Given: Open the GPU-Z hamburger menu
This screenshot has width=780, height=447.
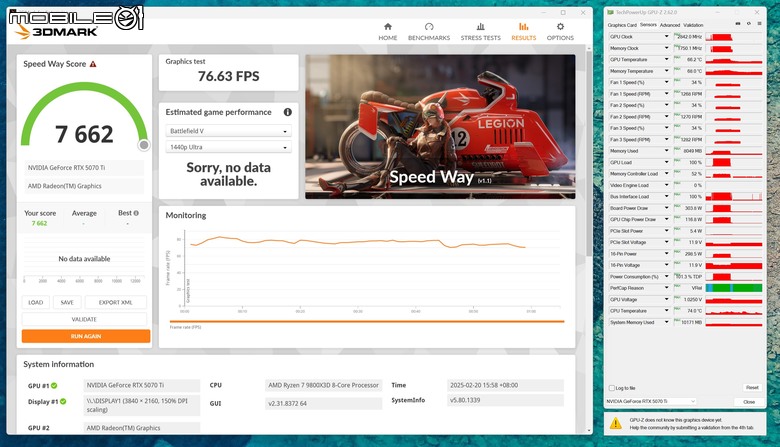Looking at the screenshot, I should click(x=759, y=24).
